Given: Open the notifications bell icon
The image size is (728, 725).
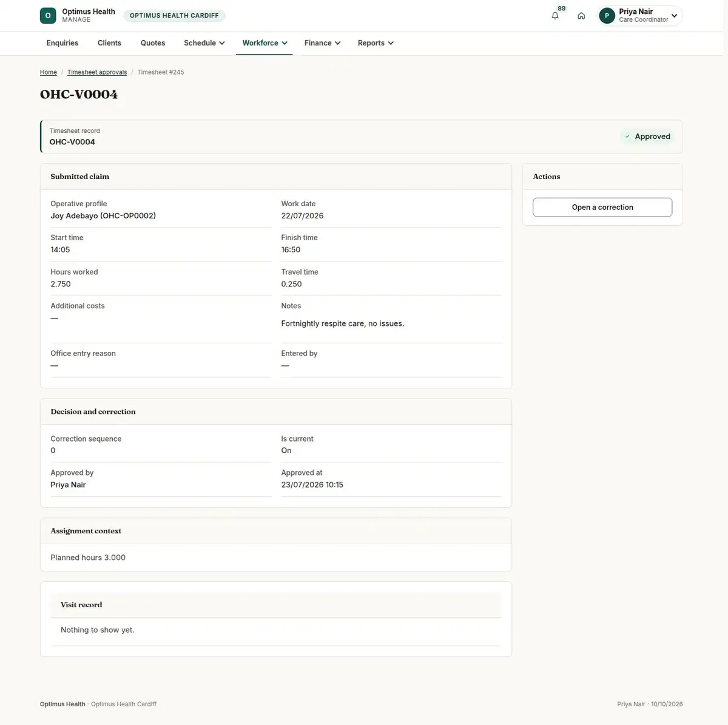Looking at the screenshot, I should click(555, 16).
